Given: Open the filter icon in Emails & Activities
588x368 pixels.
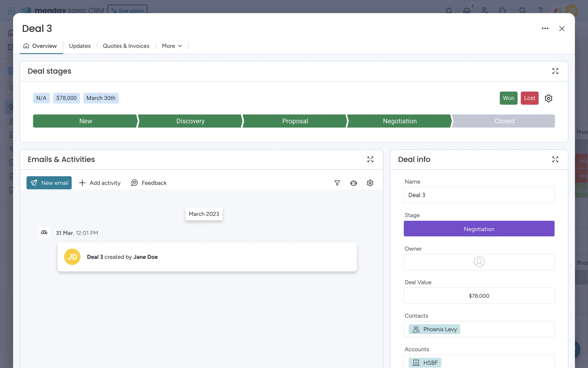Looking at the screenshot, I should (337, 183).
